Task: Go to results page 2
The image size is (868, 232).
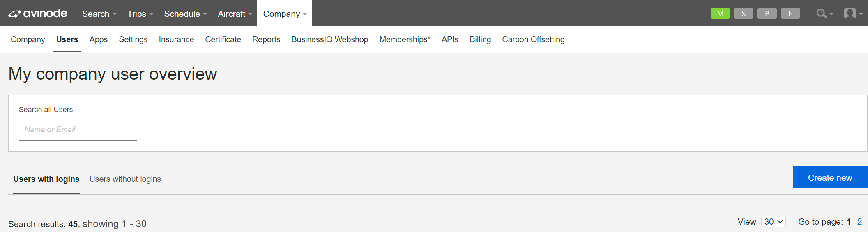Action: (859, 222)
